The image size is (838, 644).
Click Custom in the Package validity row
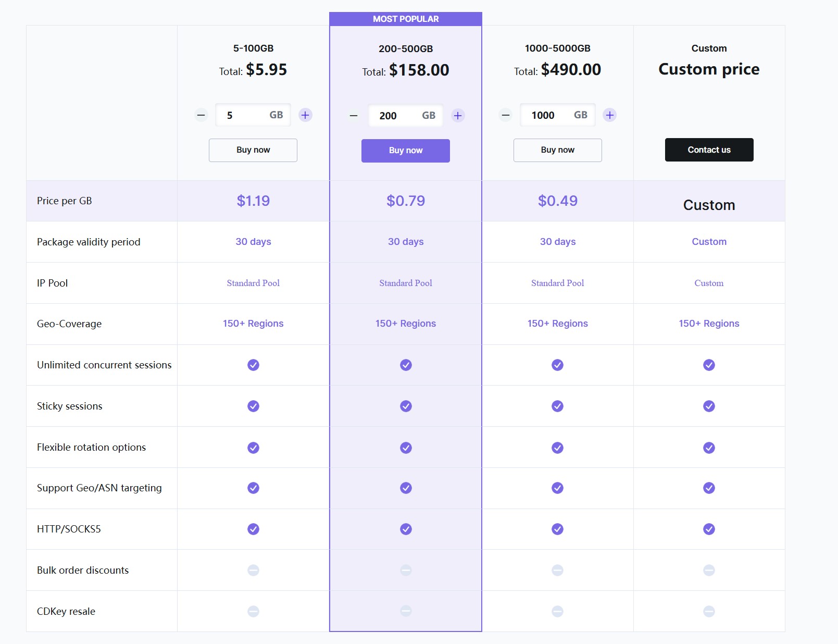point(709,242)
